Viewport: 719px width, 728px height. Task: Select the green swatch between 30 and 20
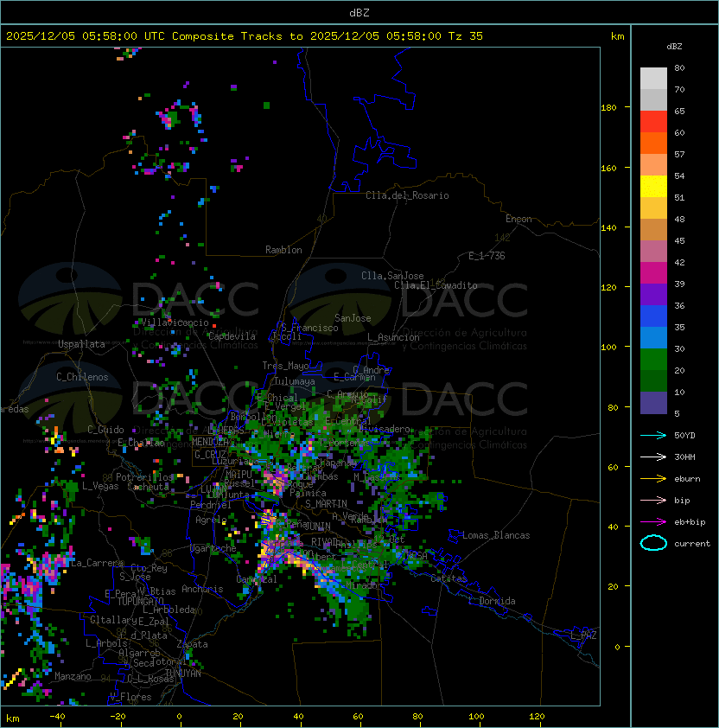[653, 360]
